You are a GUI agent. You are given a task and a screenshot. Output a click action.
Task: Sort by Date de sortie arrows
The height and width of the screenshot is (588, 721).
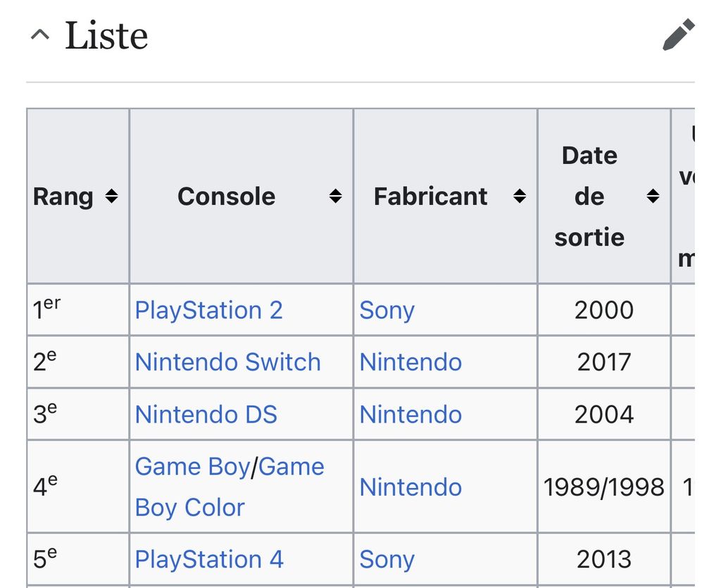pos(653,196)
